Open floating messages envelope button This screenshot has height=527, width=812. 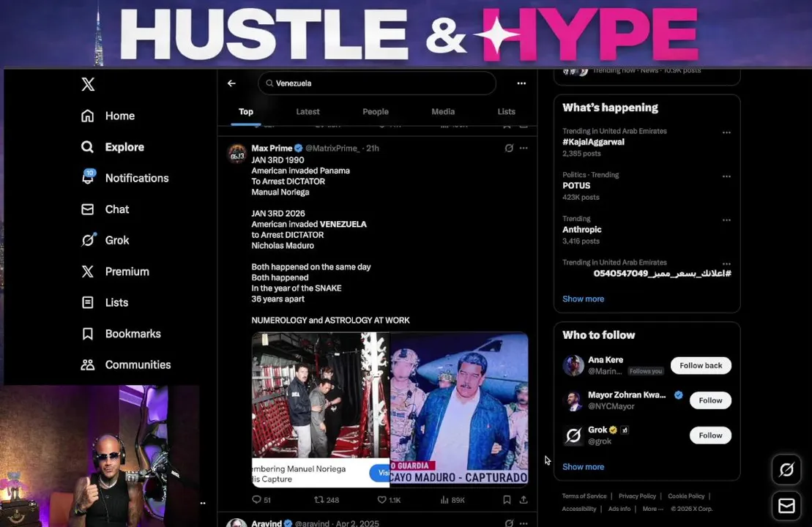pos(786,505)
